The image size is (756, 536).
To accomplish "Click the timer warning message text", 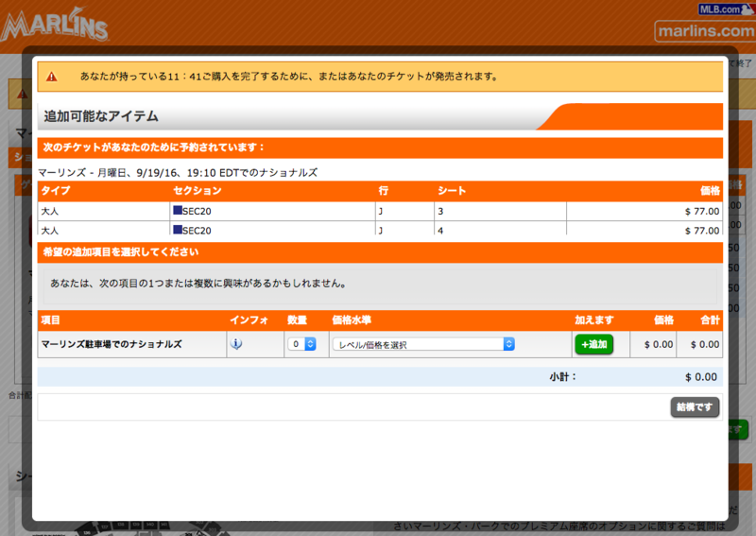I will click(x=289, y=77).
